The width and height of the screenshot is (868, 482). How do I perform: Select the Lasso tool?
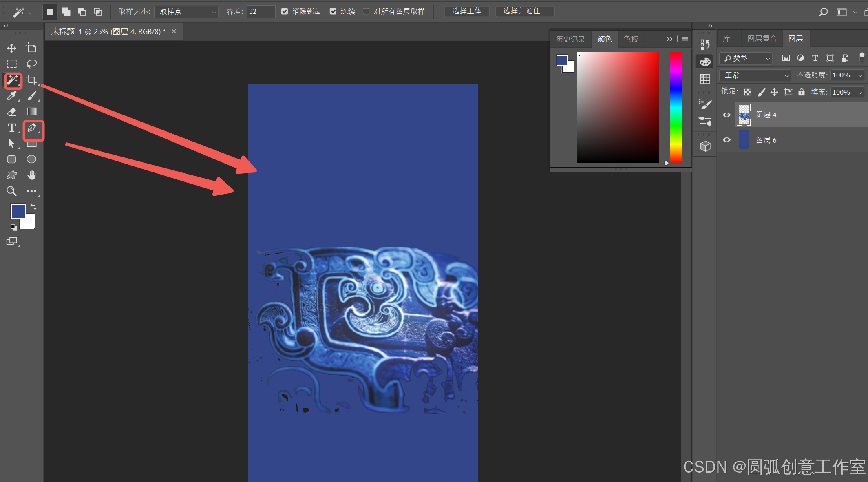point(31,64)
